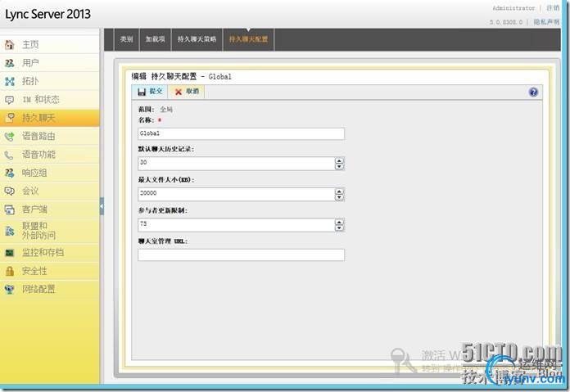Open 用户 in the sidebar
This screenshot has height=392, width=570.
click(x=49, y=63)
